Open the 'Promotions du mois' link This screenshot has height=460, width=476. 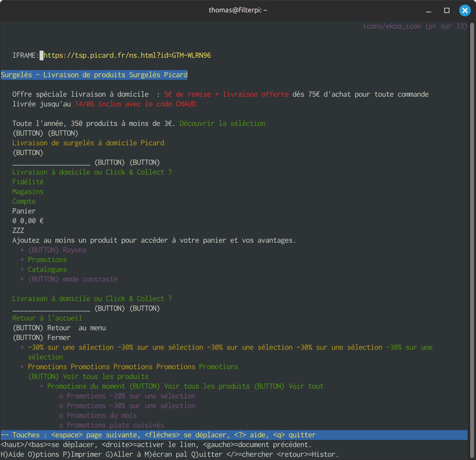102,416
